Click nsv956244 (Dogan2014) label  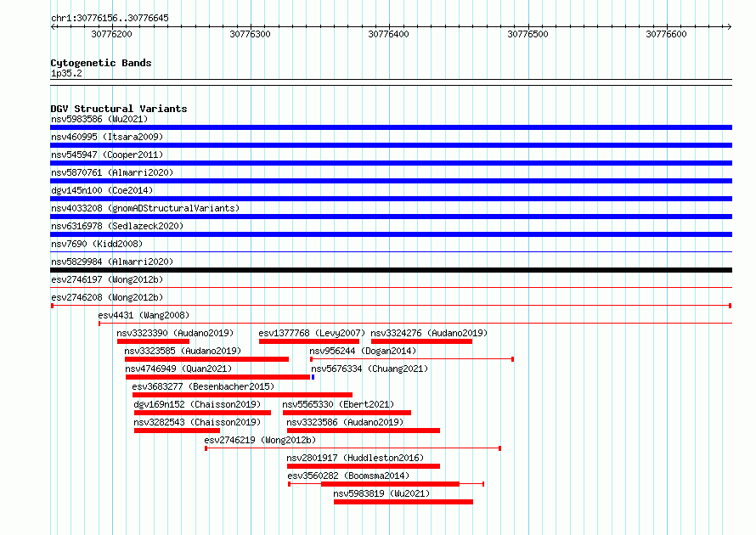pyautogui.click(x=363, y=351)
